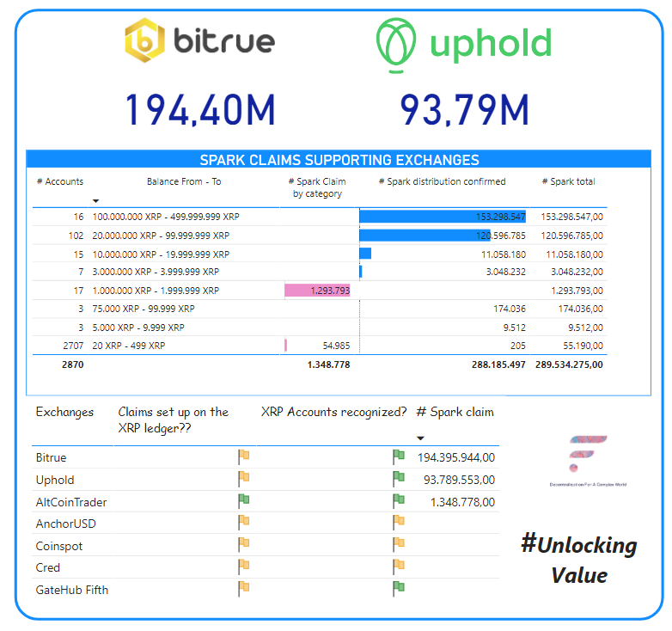Click Uphold's orange ledger claims flag

(244, 479)
